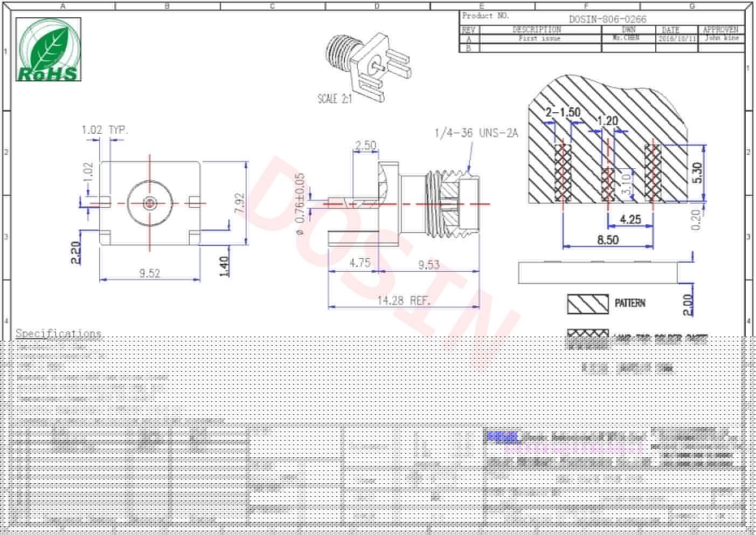
Task: Click the column marker C in the top border
Action: coord(272,6)
